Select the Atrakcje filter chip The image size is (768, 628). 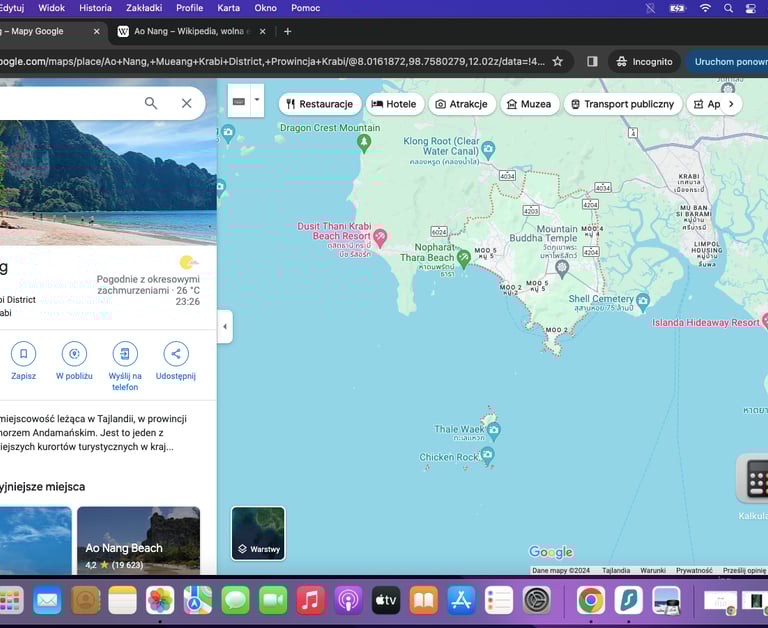pyautogui.click(x=461, y=104)
